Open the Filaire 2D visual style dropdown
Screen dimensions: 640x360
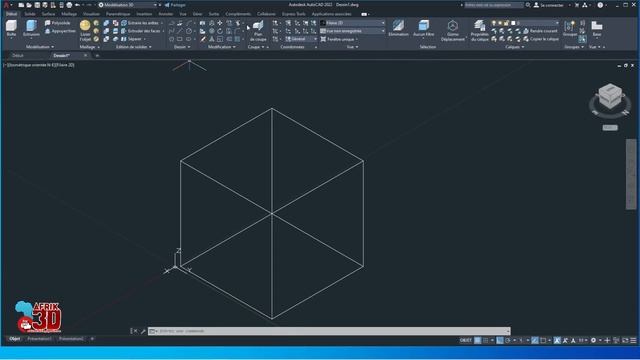click(352, 23)
